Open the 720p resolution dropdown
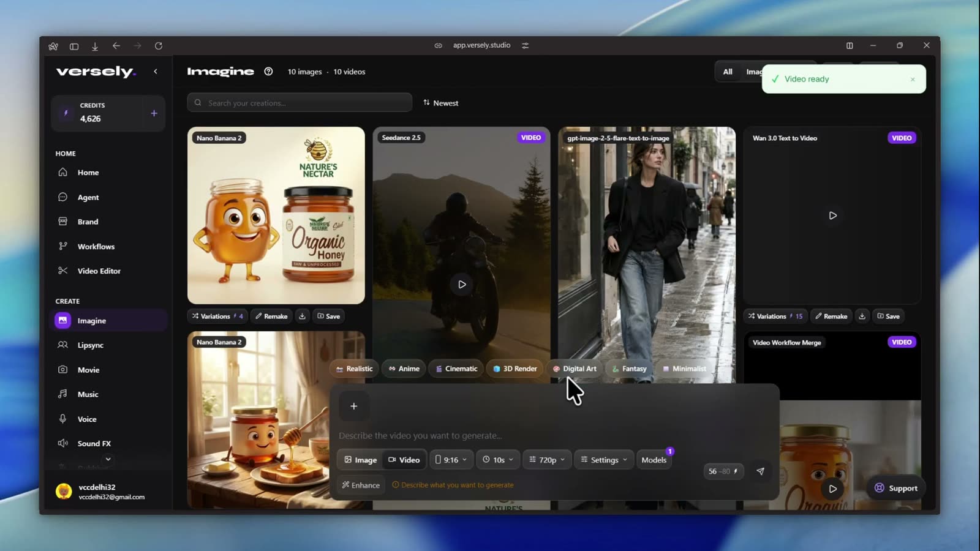Image resolution: width=980 pixels, height=551 pixels. pos(547,460)
